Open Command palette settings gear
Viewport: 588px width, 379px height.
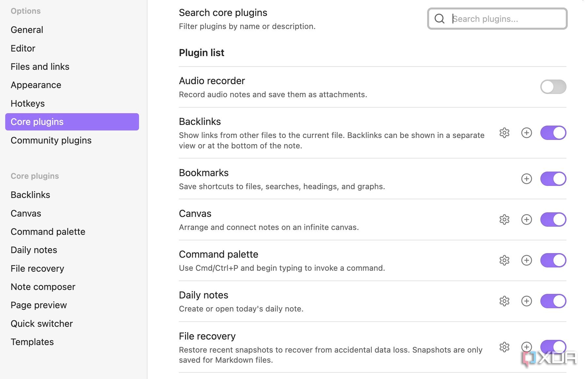[x=504, y=260]
